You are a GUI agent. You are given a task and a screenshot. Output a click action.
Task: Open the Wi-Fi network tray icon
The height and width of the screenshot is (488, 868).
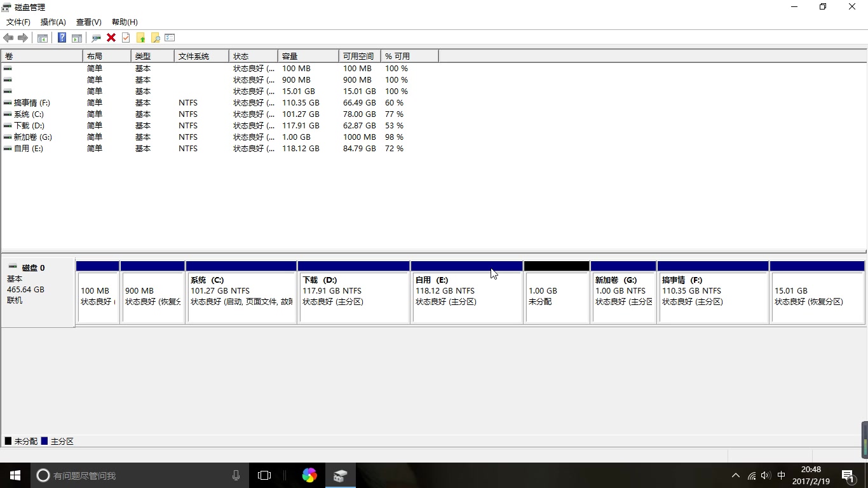coord(752,475)
